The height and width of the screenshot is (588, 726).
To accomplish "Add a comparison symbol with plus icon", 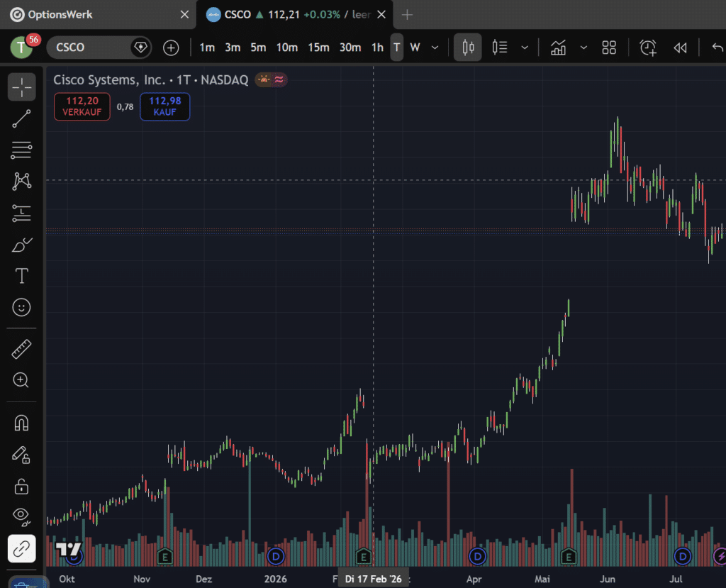I will coord(171,48).
